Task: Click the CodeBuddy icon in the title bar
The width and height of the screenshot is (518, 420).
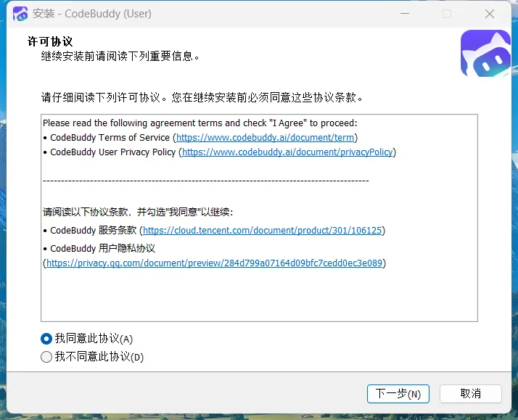Action: [20, 14]
